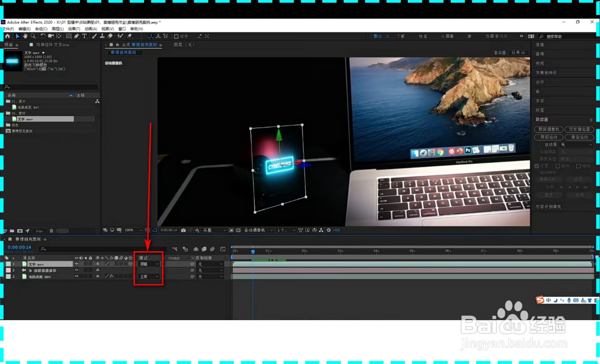Select the Brush tool
Viewport: 600px width, 364px height.
(x=94, y=36)
